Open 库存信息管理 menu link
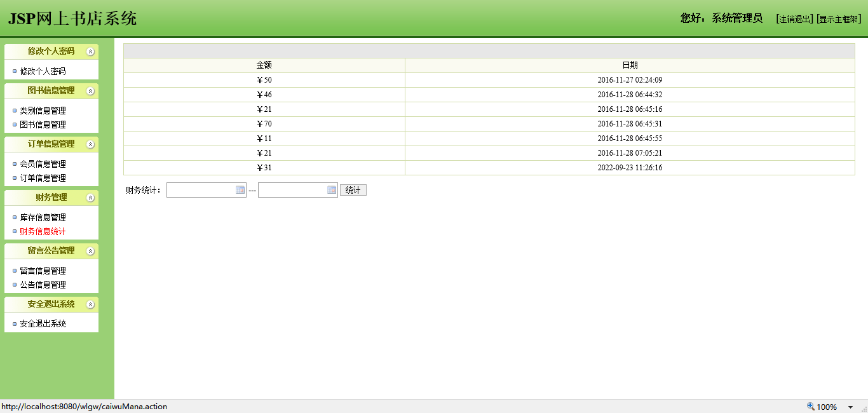 coord(43,217)
